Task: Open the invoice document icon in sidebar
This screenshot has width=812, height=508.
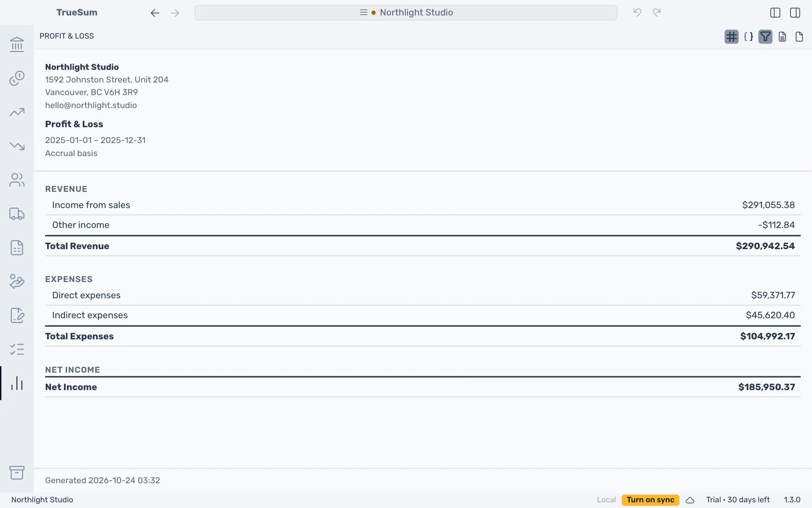Action: (17, 247)
